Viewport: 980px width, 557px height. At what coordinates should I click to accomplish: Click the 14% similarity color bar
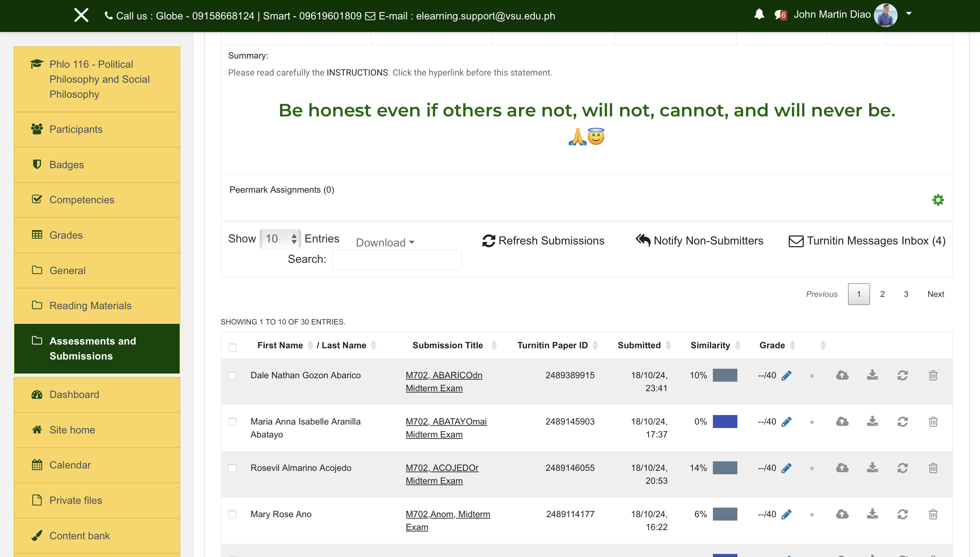(725, 468)
